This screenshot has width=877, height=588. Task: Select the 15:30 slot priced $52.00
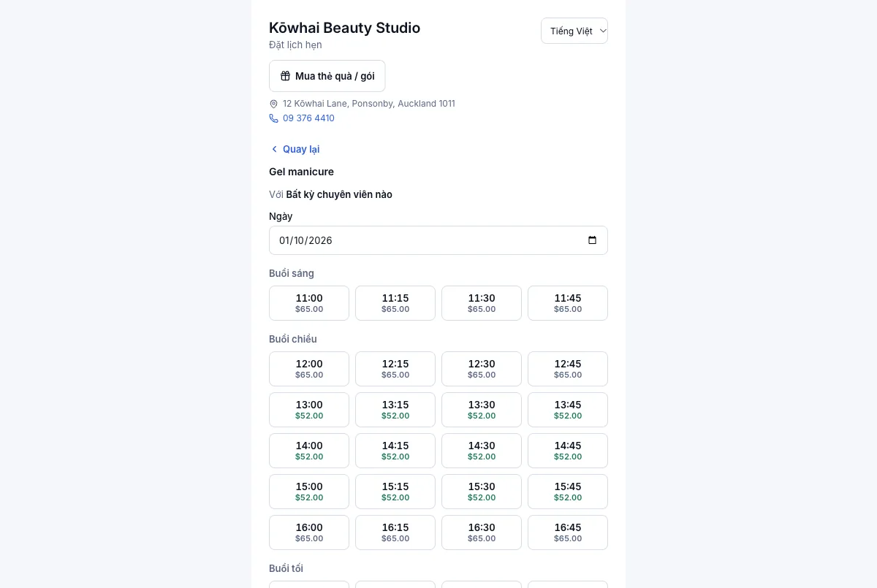pyautogui.click(x=482, y=492)
